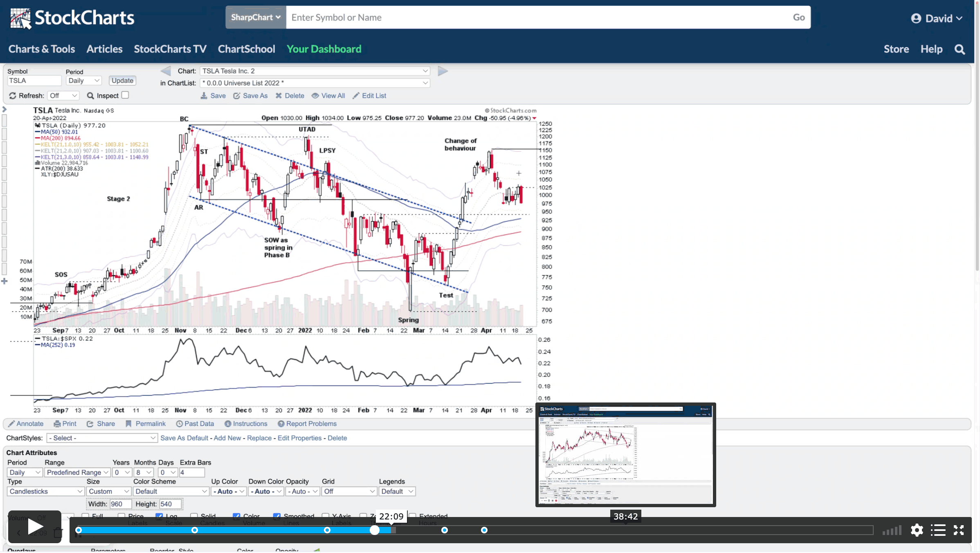
Task: Click Edit List pencil link
Action: coord(369,96)
